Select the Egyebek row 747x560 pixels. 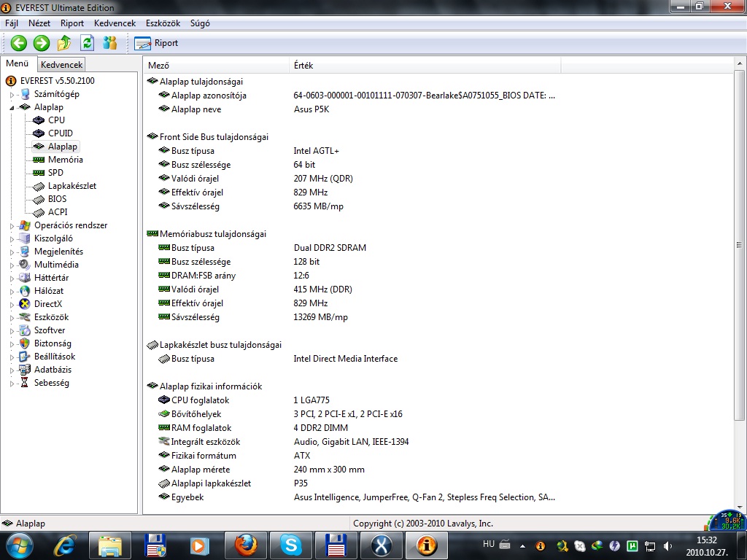(x=357, y=497)
